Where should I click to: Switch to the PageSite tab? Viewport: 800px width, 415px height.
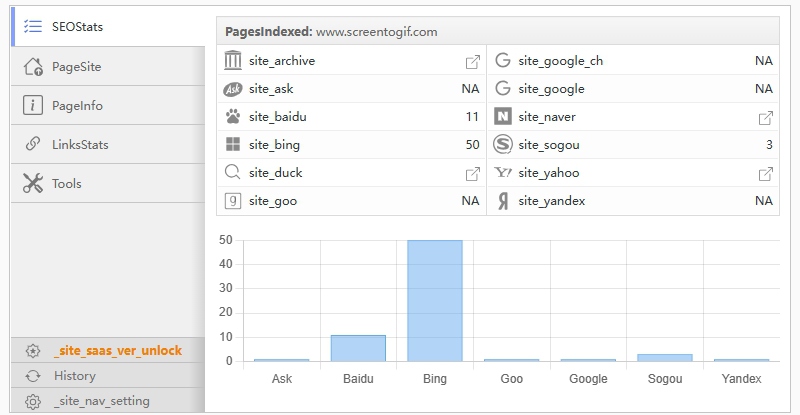click(x=76, y=67)
